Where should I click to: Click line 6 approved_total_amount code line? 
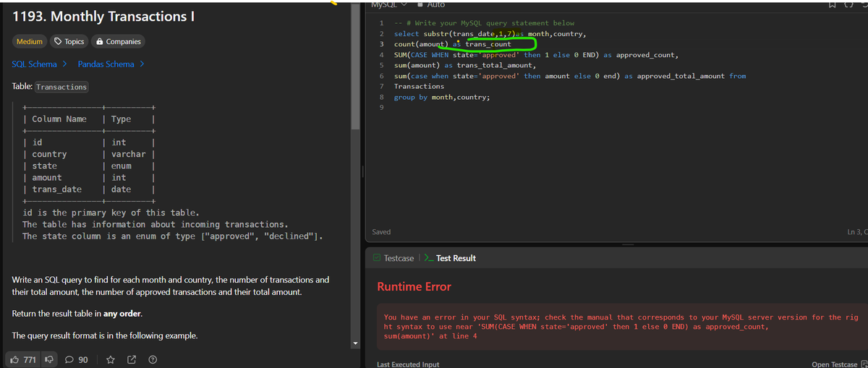click(570, 76)
